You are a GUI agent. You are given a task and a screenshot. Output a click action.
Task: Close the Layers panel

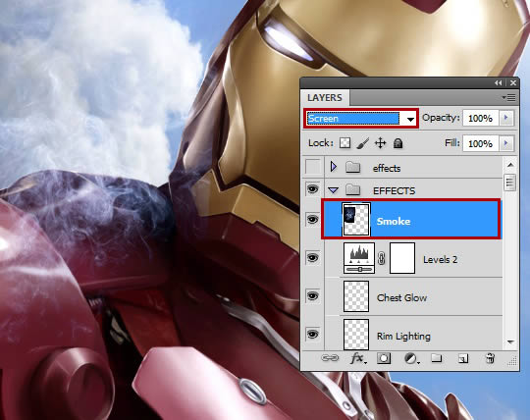(513, 82)
